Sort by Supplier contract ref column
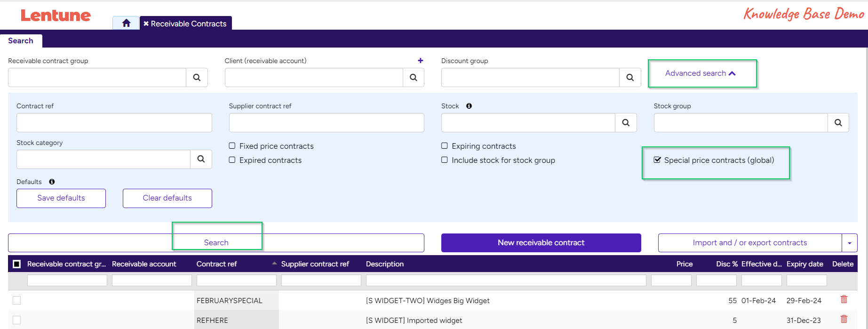Image resolution: width=868 pixels, height=329 pixels. [315, 264]
